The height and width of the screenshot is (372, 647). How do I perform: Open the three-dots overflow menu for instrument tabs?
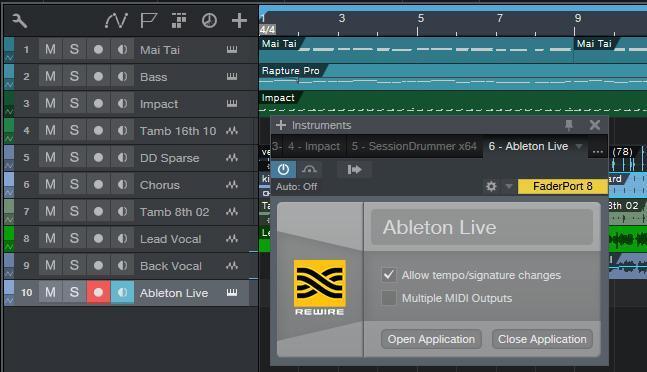[597, 151]
